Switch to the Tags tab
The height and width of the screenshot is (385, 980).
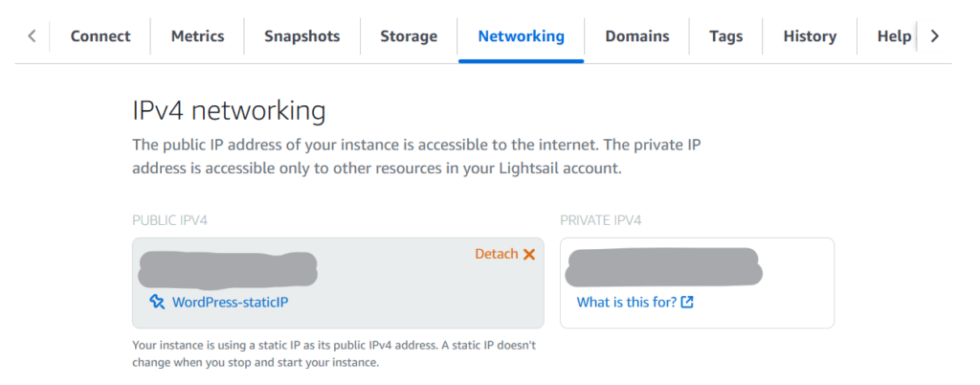point(726,36)
